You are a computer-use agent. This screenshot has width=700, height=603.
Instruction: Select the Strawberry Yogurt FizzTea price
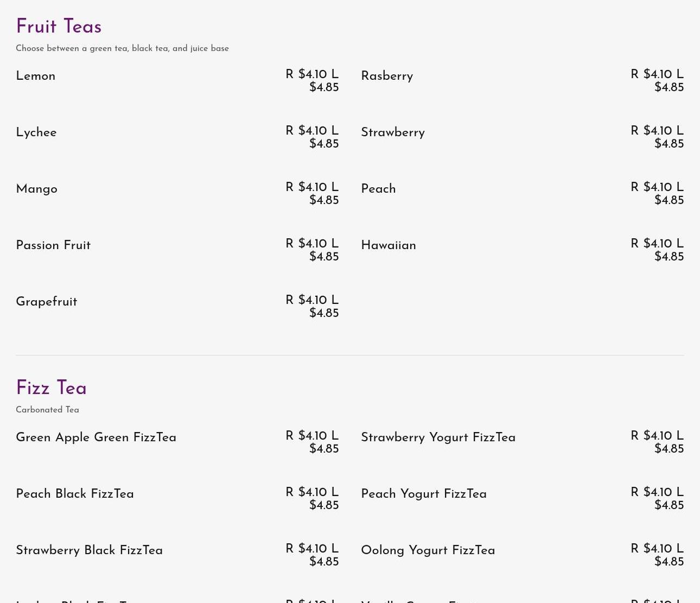click(657, 442)
